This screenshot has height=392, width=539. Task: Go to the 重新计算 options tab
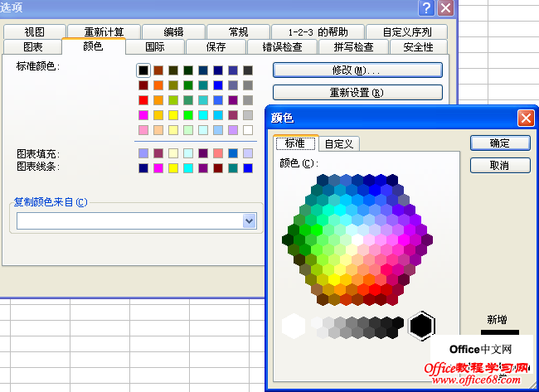(103, 31)
